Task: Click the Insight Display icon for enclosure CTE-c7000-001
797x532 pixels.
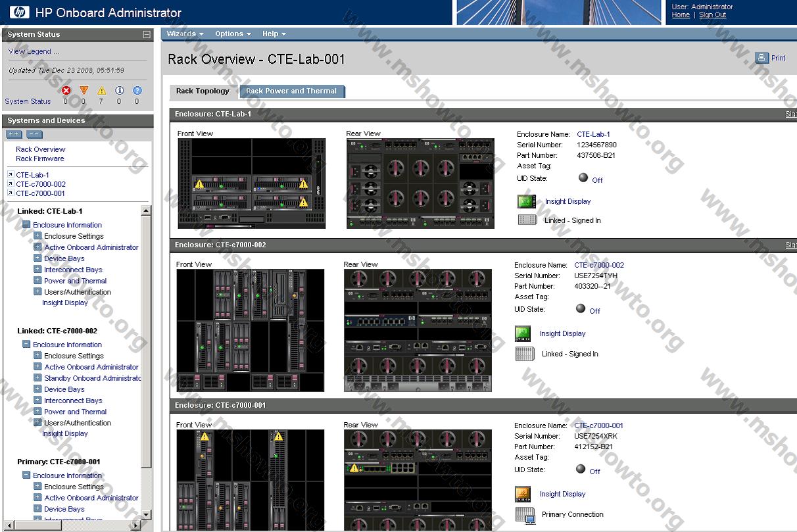Action: click(x=523, y=494)
